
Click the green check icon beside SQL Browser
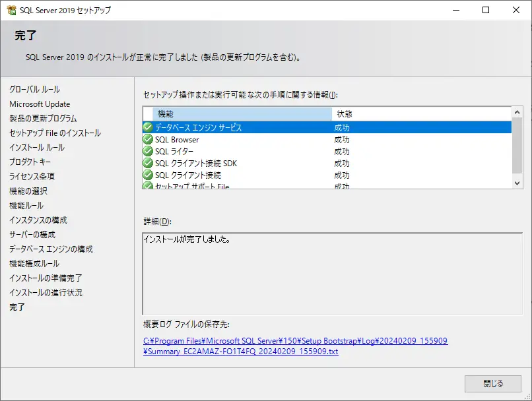pos(148,139)
